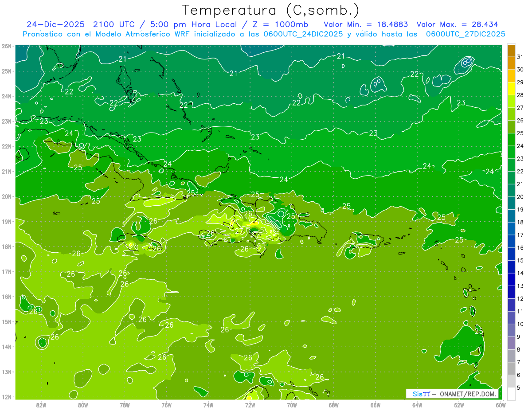Image resolution: width=532 pixels, height=411 pixels.
Task: Click legend value "31" on color scale
Action: point(520,56)
